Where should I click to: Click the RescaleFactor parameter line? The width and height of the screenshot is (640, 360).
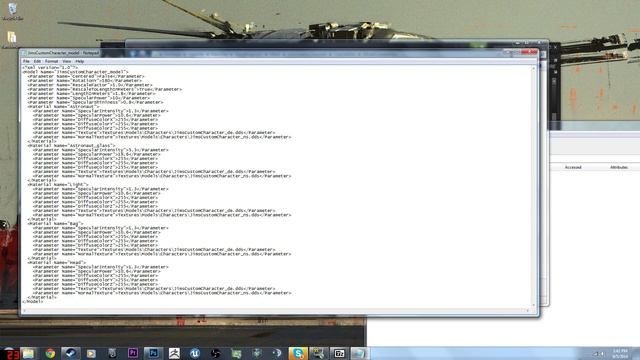click(90, 85)
